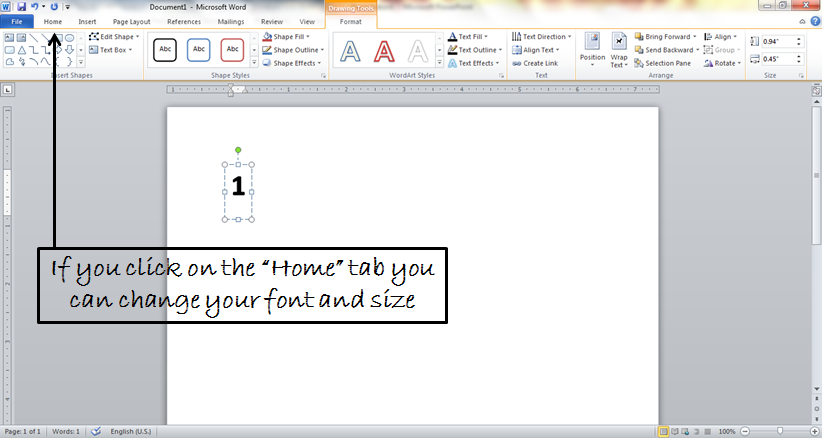Open the Shape Styles dialog launcher
This screenshot has width=822, height=438.
[323, 76]
